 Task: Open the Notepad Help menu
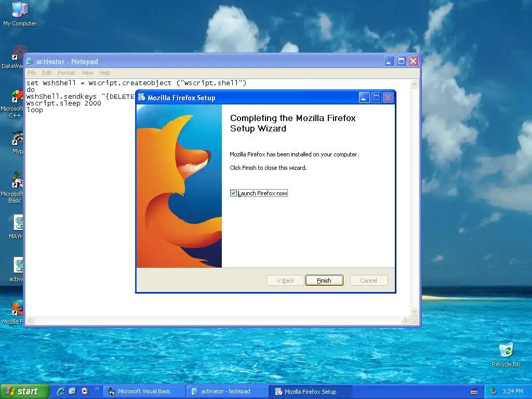pyautogui.click(x=105, y=73)
